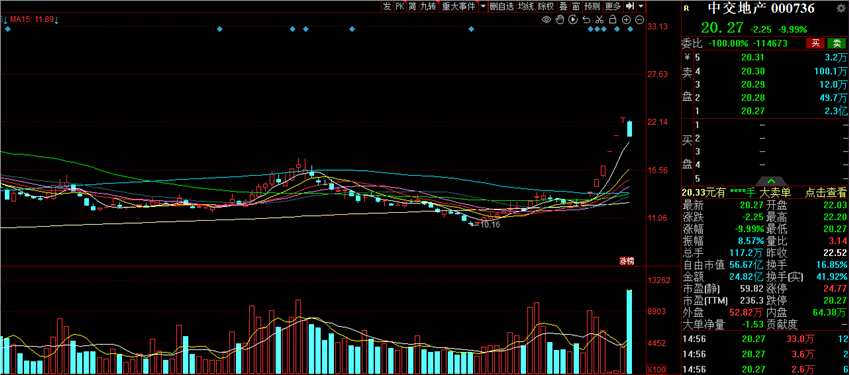Select the 九转 toolbar item
The width and height of the screenshot is (850, 375).
click(x=428, y=6)
